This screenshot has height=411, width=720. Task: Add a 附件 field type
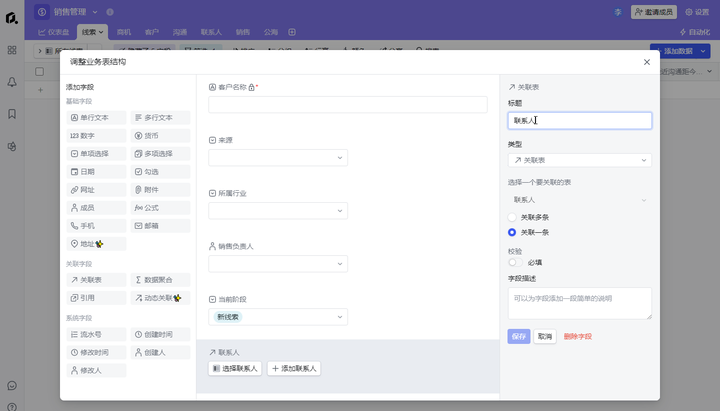coord(160,190)
